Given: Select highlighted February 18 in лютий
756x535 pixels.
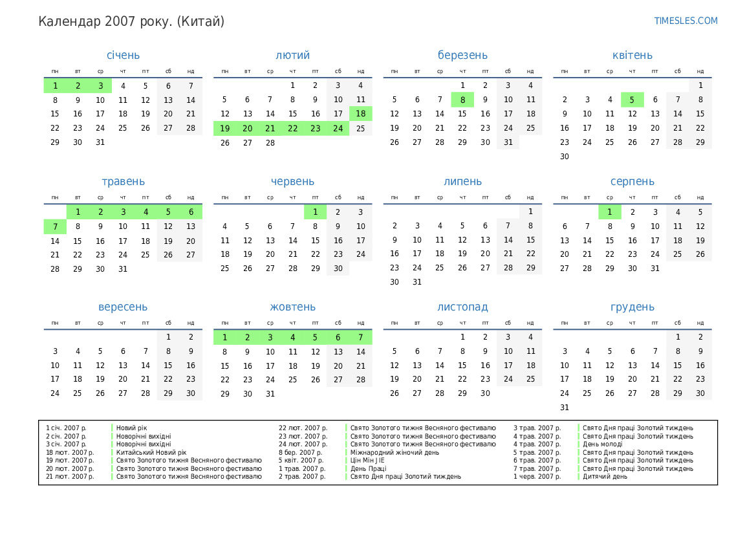Looking at the screenshot, I should tap(360, 114).
